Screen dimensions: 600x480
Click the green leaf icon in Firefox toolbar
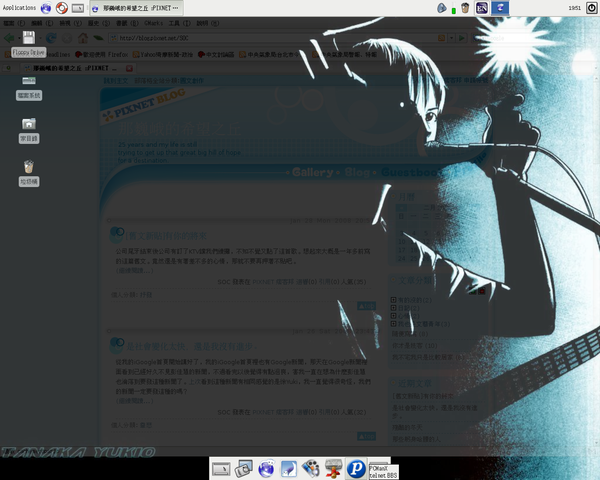(98, 38)
